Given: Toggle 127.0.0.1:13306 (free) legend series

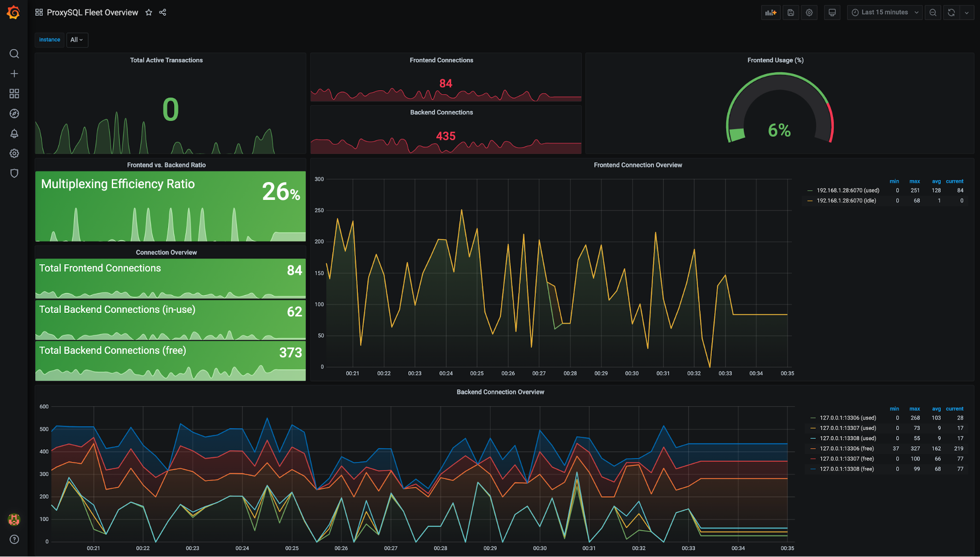Looking at the screenshot, I should (x=847, y=449).
